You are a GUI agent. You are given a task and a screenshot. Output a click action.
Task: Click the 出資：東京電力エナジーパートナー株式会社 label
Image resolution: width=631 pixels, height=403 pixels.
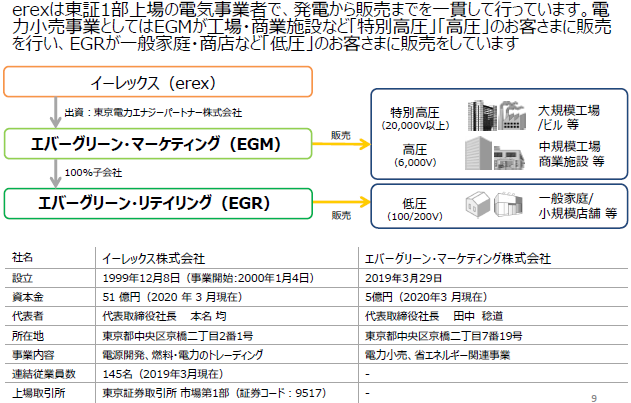point(153,112)
